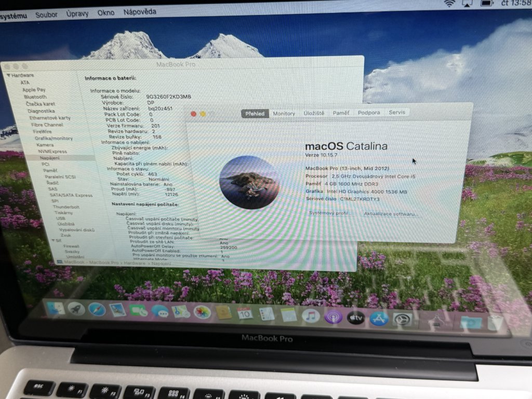This screenshot has height=399, width=532.
Task: Click battery serial 9G3260F2KD3MB
Action: (168, 97)
